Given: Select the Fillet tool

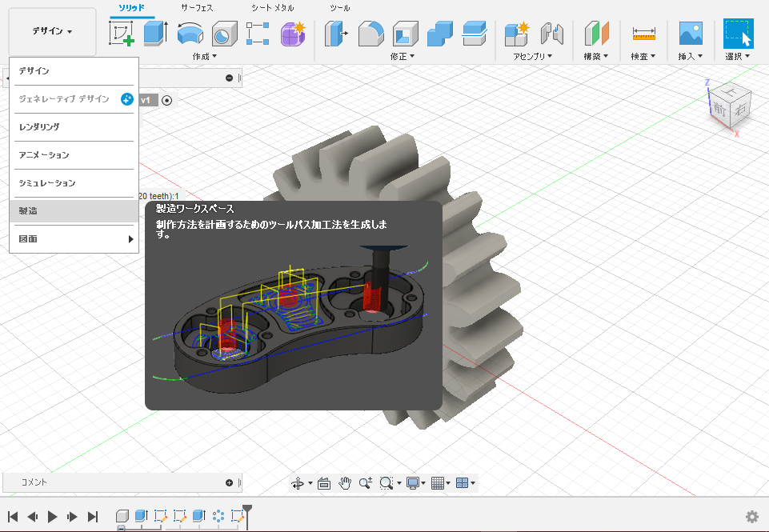Looking at the screenshot, I should point(371,34).
